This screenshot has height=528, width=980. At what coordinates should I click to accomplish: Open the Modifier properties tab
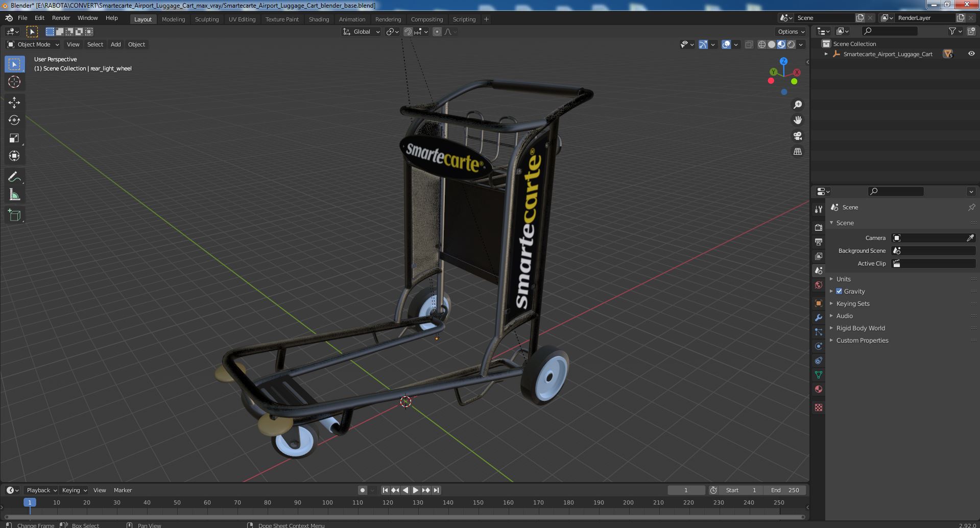819,318
